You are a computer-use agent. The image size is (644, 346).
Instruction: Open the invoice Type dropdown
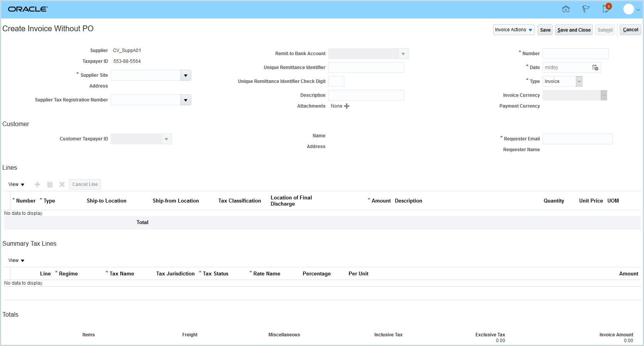579,81
